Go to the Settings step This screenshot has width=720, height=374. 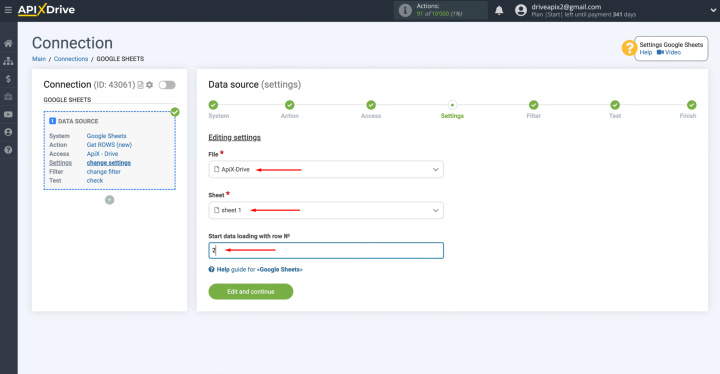click(452, 105)
